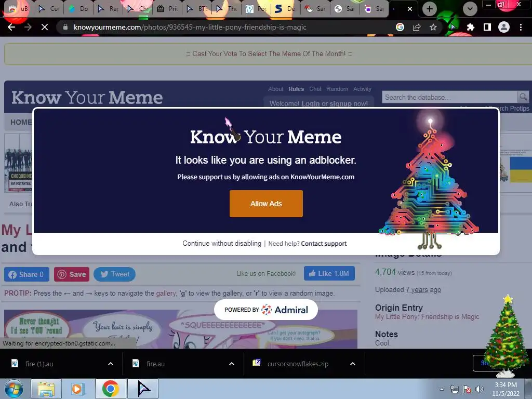Open the Chrome profile avatar
This screenshot has height=399, width=532.
[504, 27]
